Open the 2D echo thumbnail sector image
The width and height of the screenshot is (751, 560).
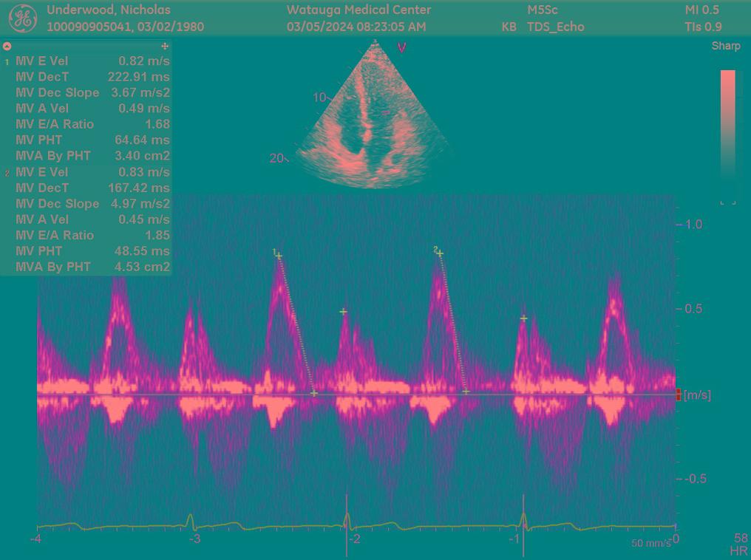tap(373, 118)
